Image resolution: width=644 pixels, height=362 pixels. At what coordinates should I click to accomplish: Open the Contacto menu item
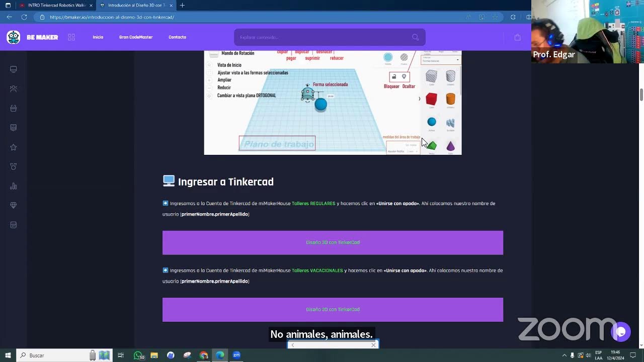[177, 37]
